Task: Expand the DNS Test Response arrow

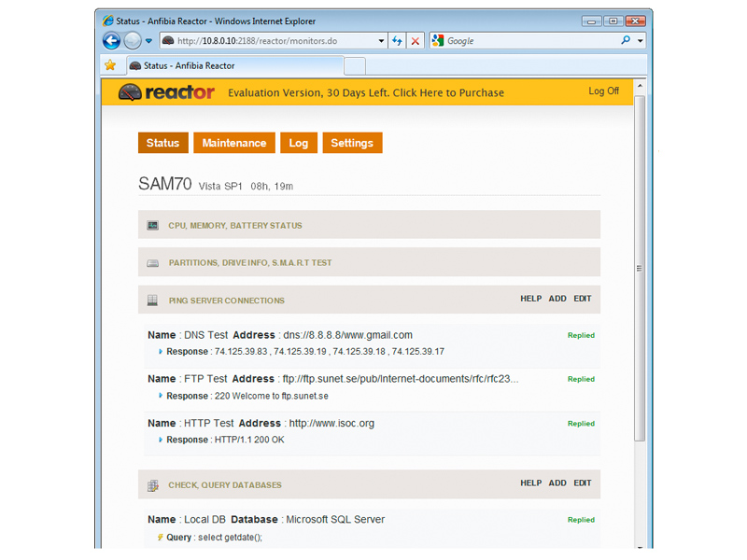Action: (160, 352)
